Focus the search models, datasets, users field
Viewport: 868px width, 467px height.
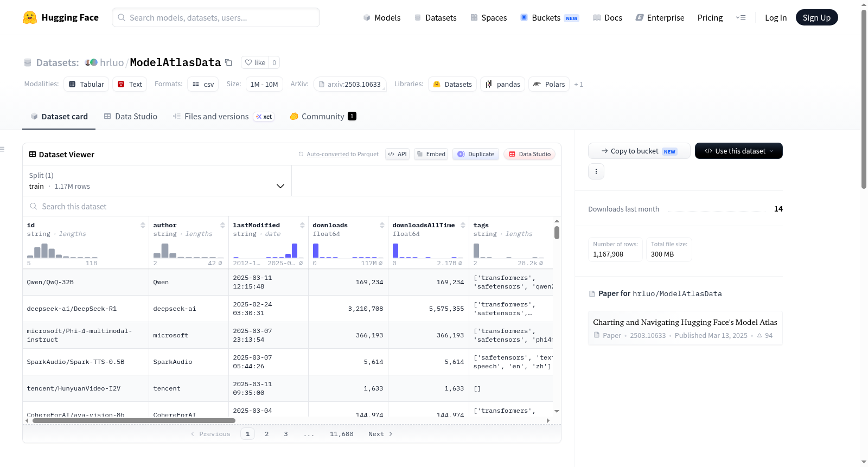pyautogui.click(x=216, y=17)
